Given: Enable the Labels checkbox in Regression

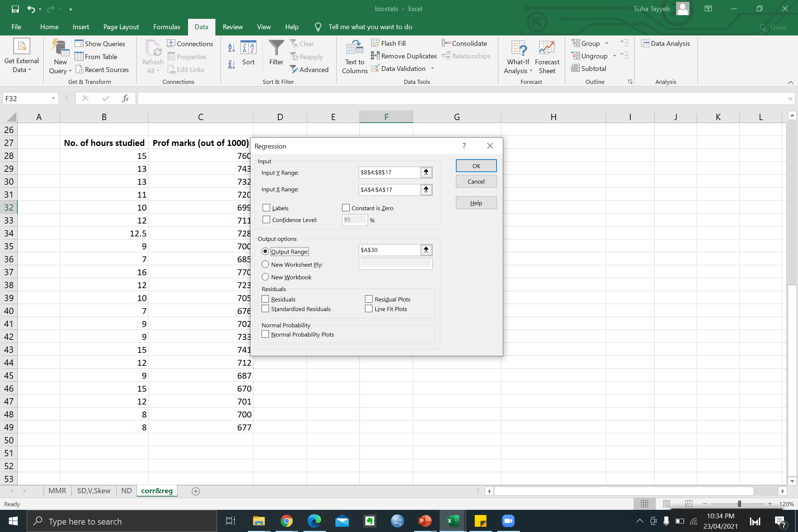Looking at the screenshot, I should click(265, 207).
